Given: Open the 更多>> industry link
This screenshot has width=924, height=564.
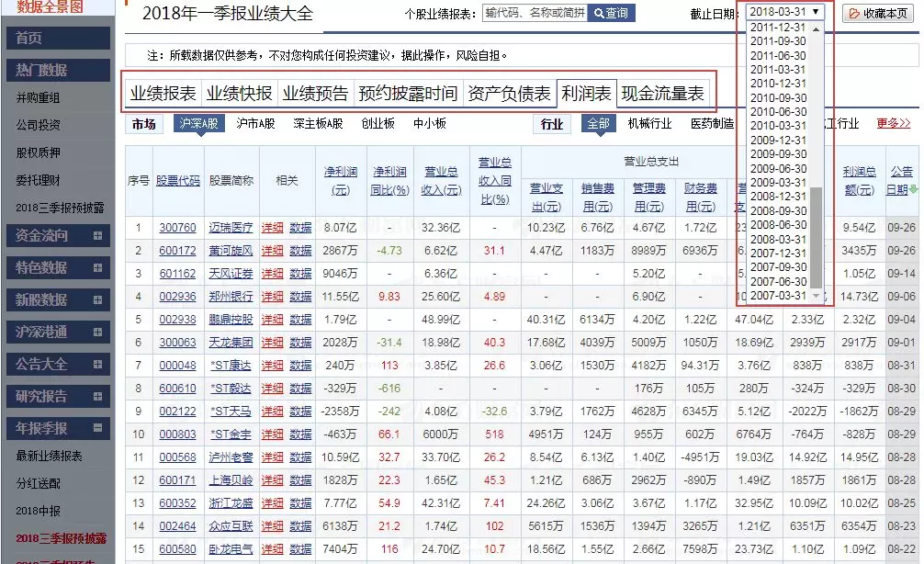Looking at the screenshot, I should [x=894, y=123].
